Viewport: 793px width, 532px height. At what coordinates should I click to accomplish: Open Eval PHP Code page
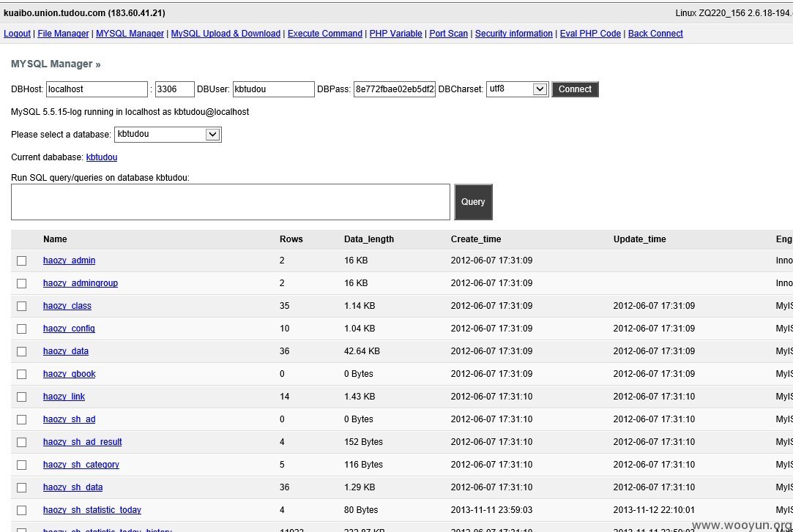(590, 34)
